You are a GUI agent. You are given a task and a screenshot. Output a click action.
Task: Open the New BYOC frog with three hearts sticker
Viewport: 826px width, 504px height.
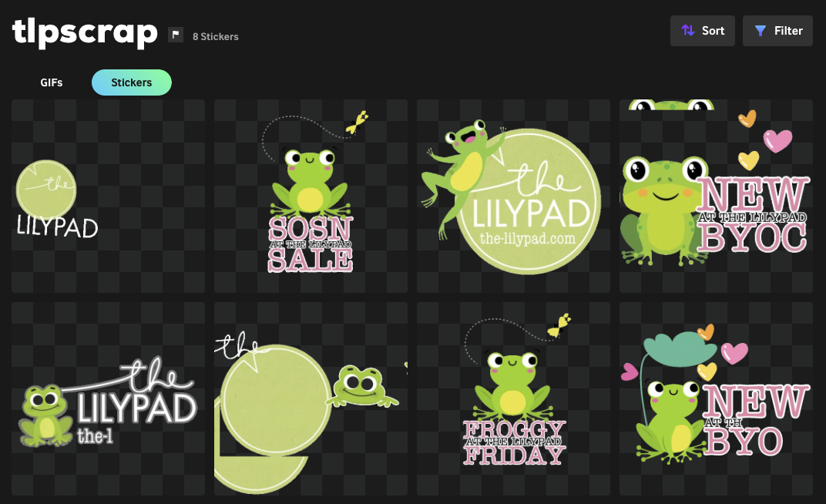tap(716, 196)
